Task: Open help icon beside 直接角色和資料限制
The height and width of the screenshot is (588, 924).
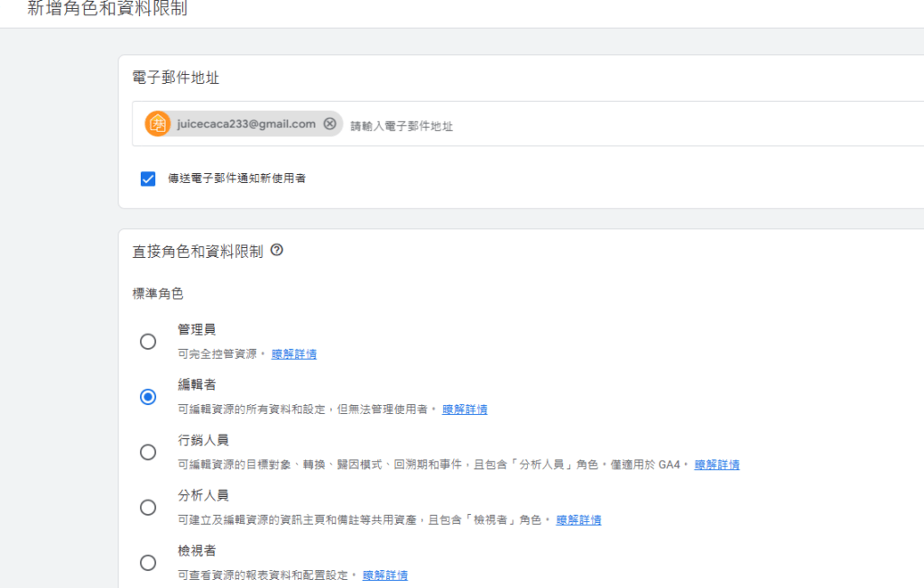Action: click(277, 251)
